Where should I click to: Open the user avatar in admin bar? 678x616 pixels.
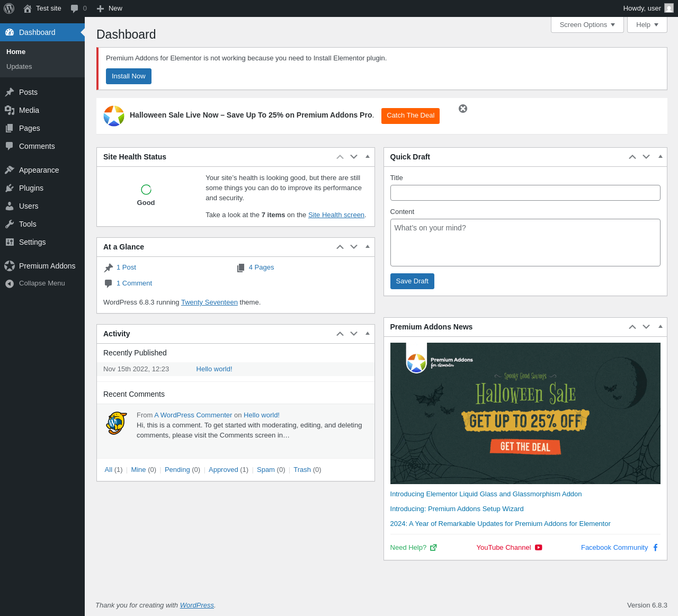[x=669, y=8]
